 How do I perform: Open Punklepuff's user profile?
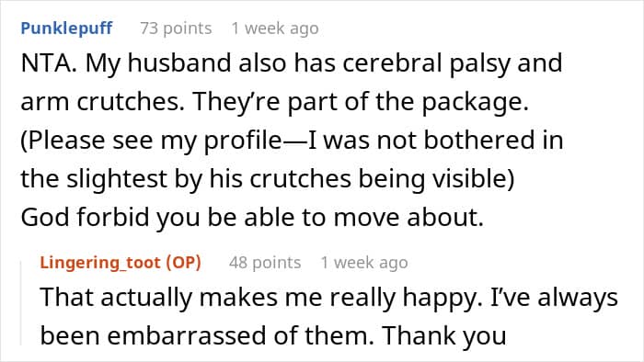pyautogui.click(x=66, y=28)
